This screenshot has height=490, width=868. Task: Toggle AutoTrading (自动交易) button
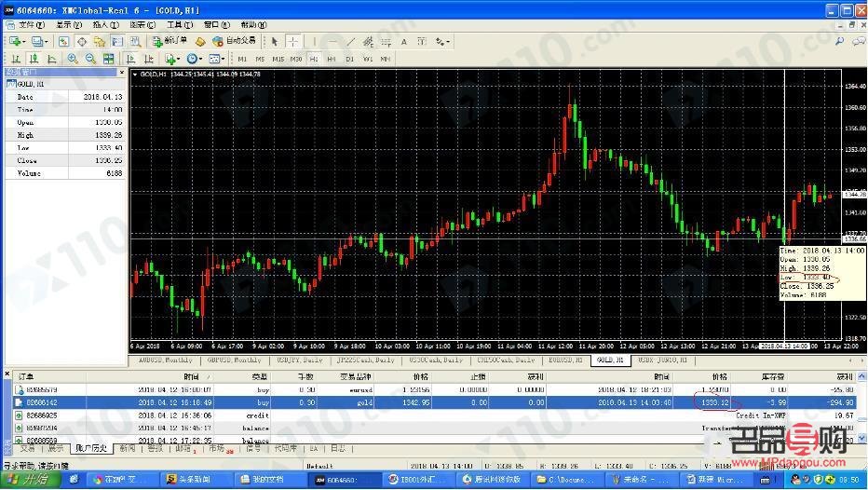pyautogui.click(x=234, y=41)
